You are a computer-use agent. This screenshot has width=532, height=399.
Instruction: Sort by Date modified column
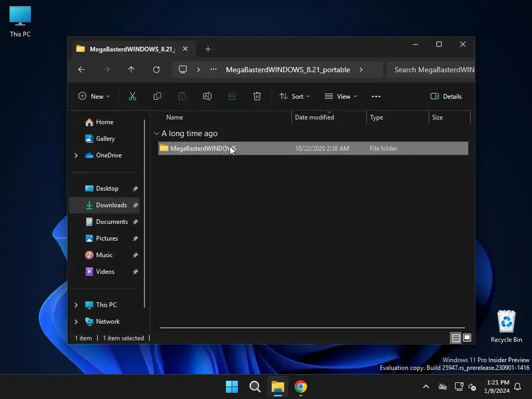click(x=329, y=117)
